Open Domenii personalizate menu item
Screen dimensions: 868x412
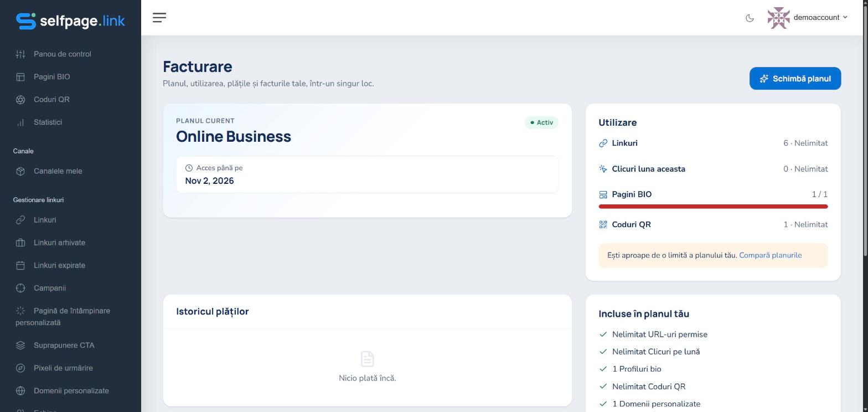70,391
